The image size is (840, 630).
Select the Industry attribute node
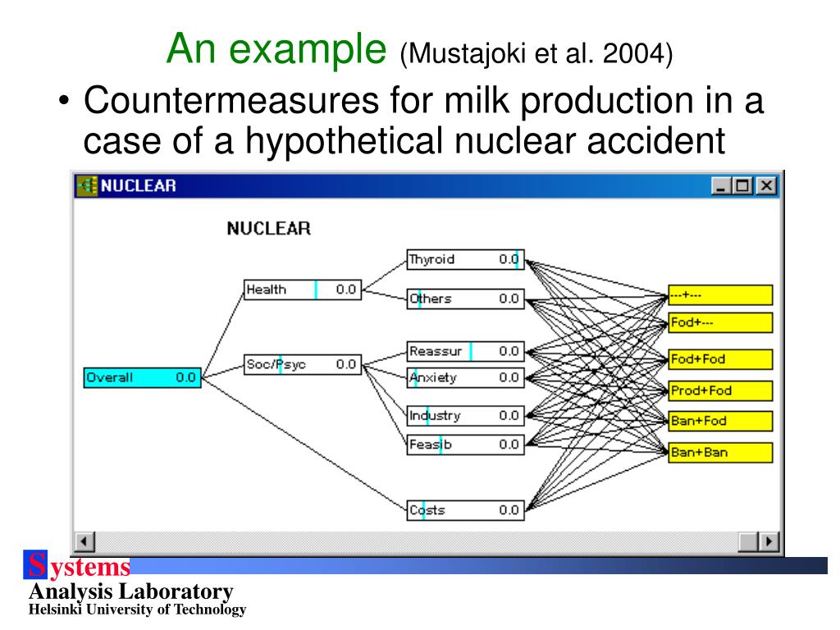point(466,416)
